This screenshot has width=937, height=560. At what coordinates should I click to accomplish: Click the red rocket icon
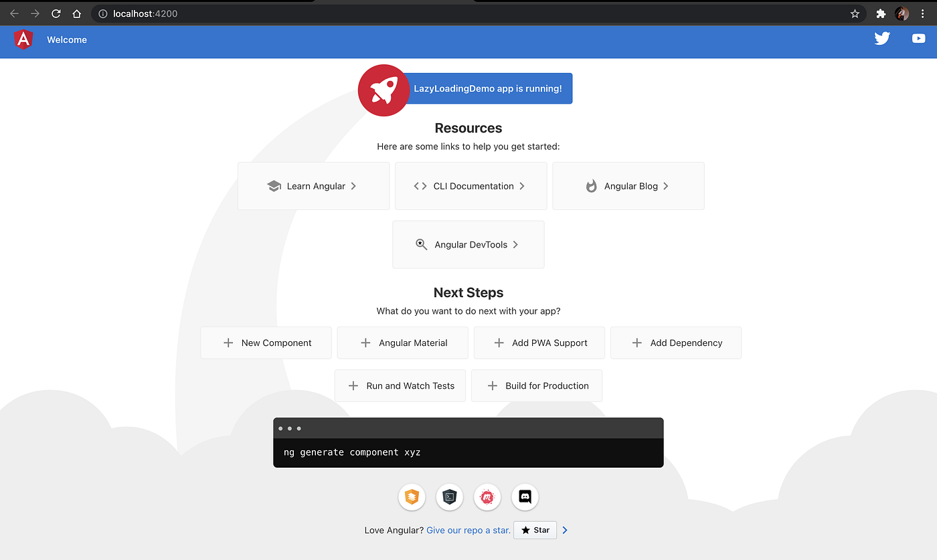pos(384,90)
